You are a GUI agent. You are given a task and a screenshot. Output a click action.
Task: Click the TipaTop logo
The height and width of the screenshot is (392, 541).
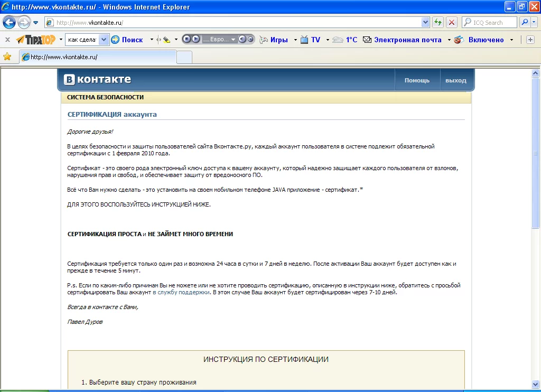tap(36, 40)
